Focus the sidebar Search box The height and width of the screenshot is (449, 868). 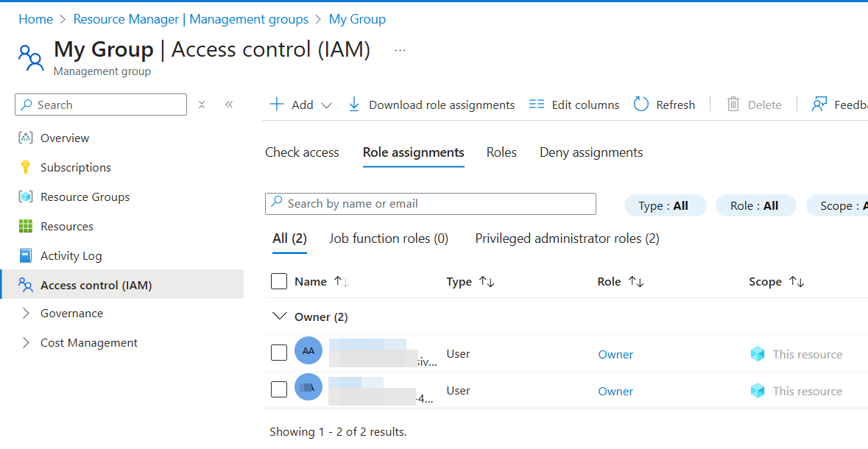point(101,105)
